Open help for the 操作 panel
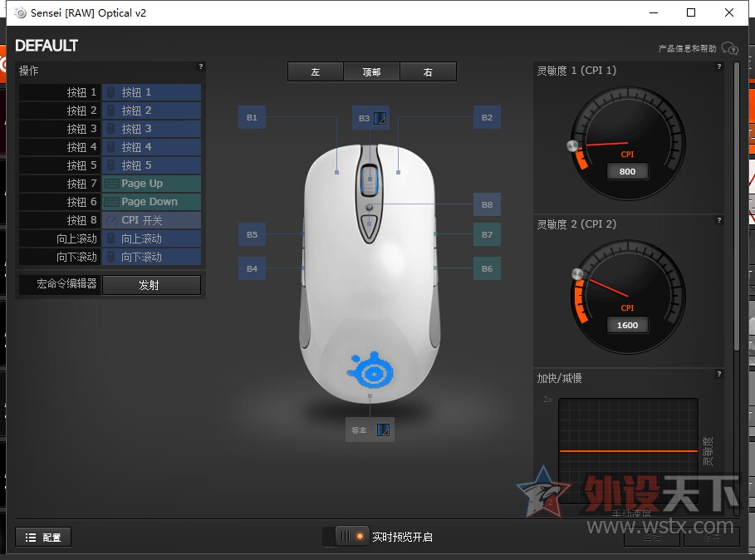Screen dimensions: 755x560 (x=201, y=66)
